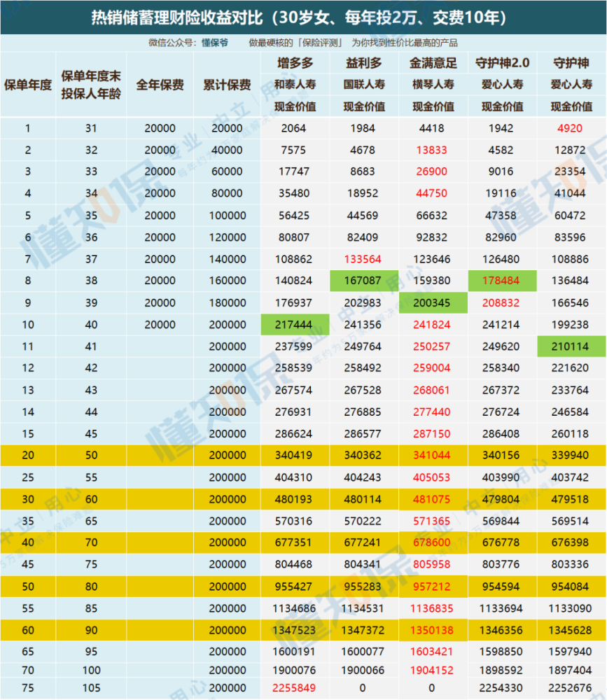Click yellow row cell 677351
Image resolution: width=607 pixels, height=700 pixels.
coord(293,542)
